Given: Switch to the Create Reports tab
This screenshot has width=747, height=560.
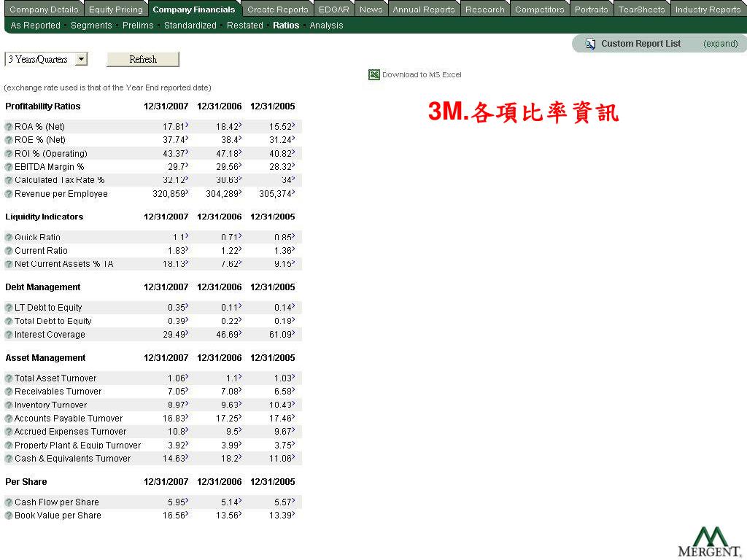Looking at the screenshot, I should coord(278,9).
